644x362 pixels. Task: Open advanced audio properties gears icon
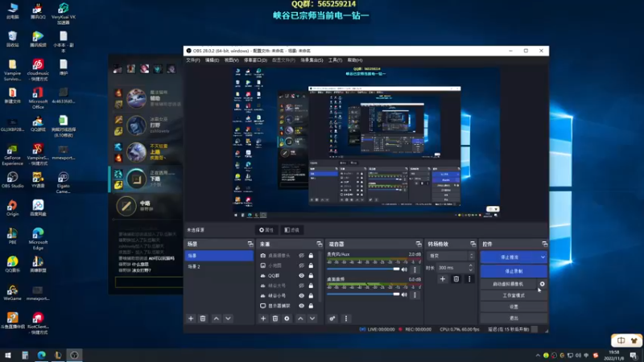click(x=332, y=319)
